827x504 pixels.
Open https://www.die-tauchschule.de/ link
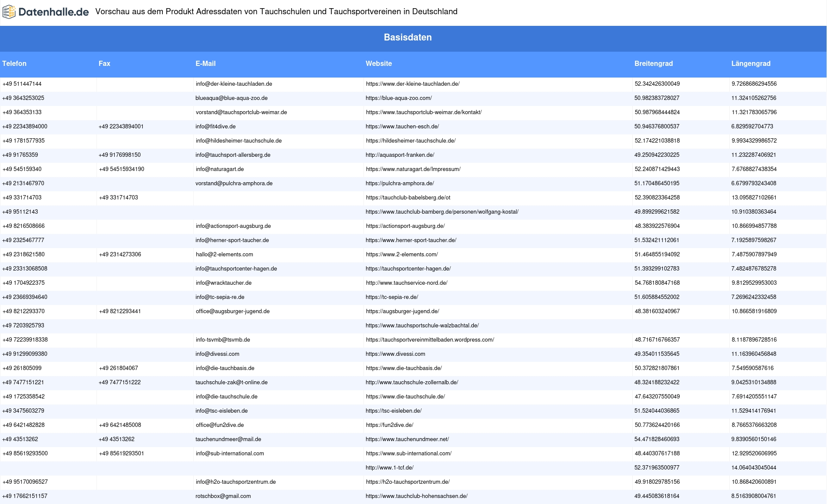[x=405, y=397]
